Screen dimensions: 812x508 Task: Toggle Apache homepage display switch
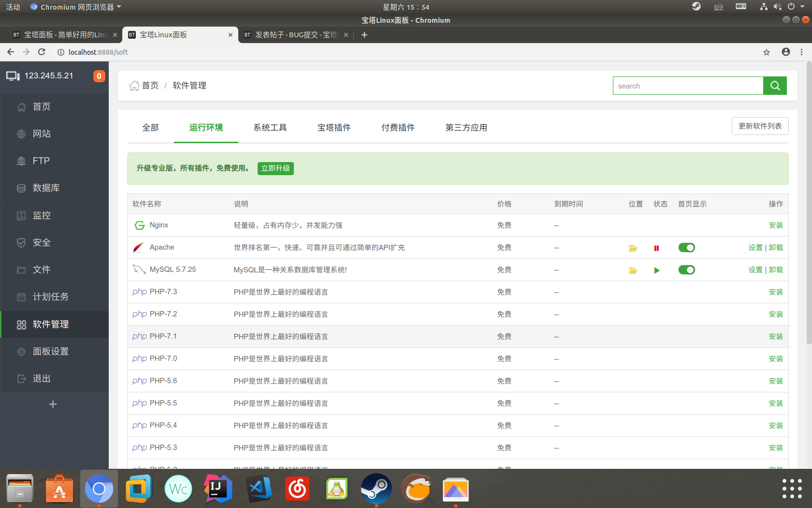[x=686, y=248]
